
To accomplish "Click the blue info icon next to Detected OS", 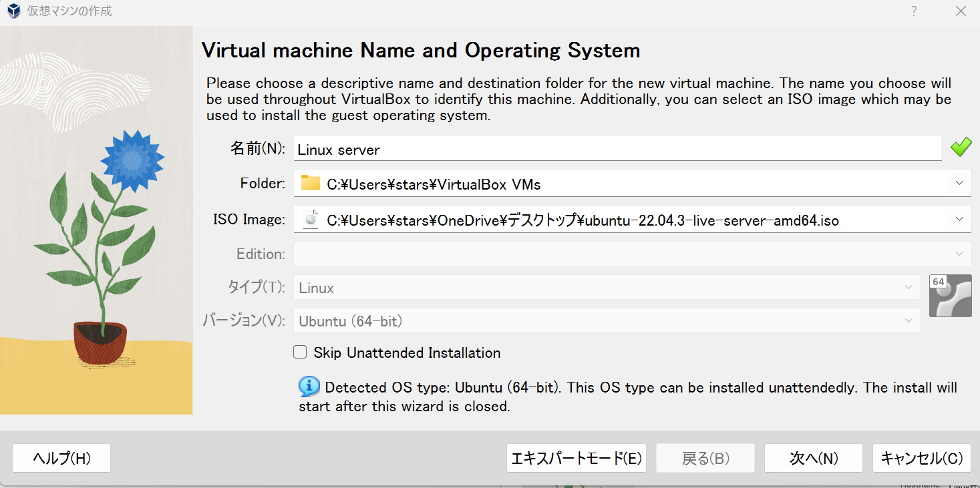I will (x=309, y=387).
